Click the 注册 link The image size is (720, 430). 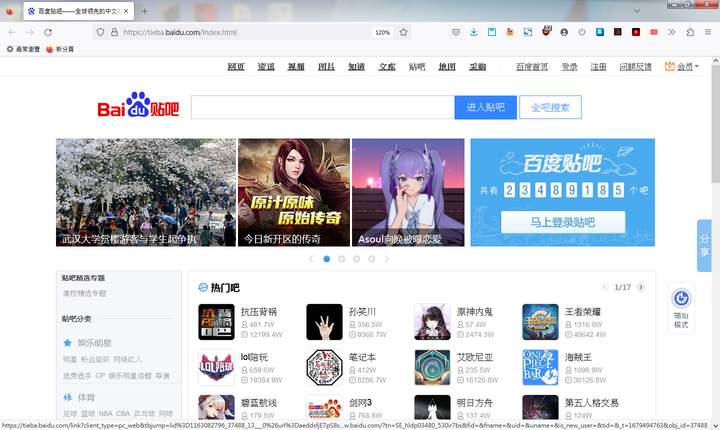(x=598, y=67)
